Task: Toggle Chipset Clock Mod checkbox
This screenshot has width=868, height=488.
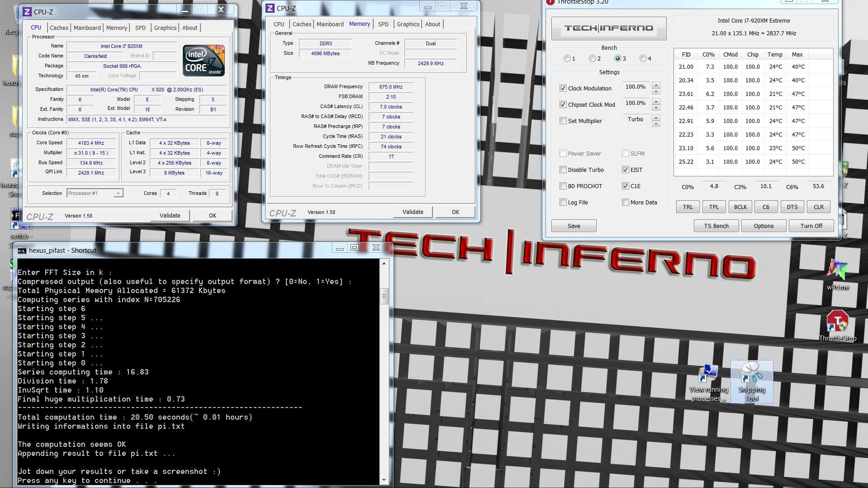Action: coord(563,104)
